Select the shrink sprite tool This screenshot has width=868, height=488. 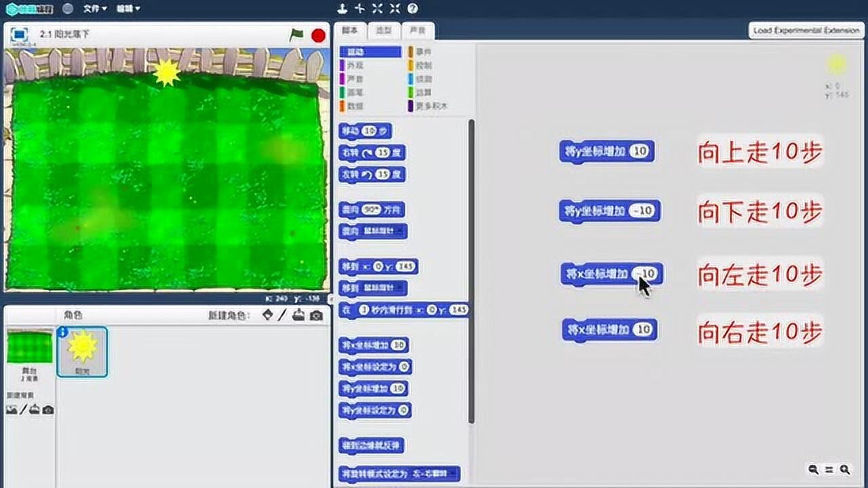(395, 9)
